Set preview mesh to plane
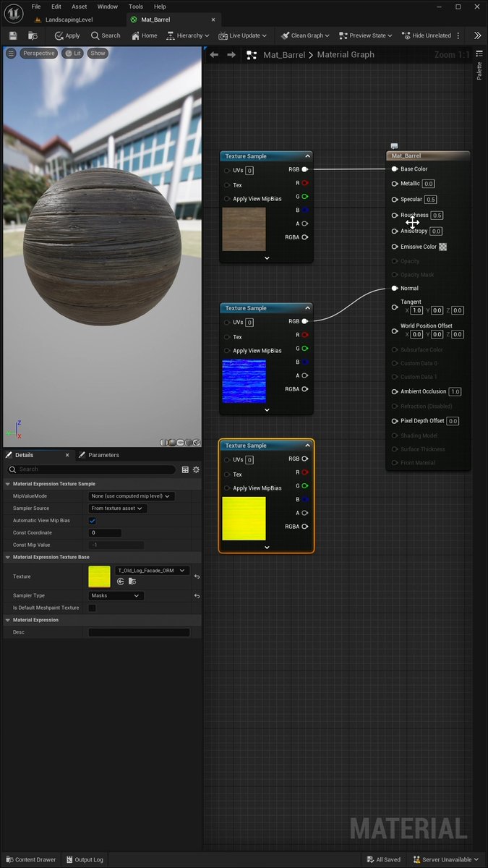Image resolution: width=488 pixels, height=868 pixels. pos(180,443)
